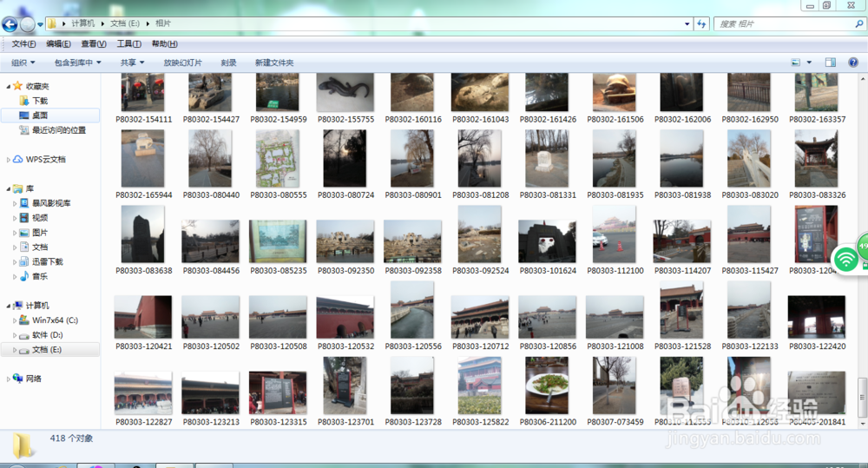Collapse the 收藏夹 tree node
The image size is (868, 468).
(9, 87)
